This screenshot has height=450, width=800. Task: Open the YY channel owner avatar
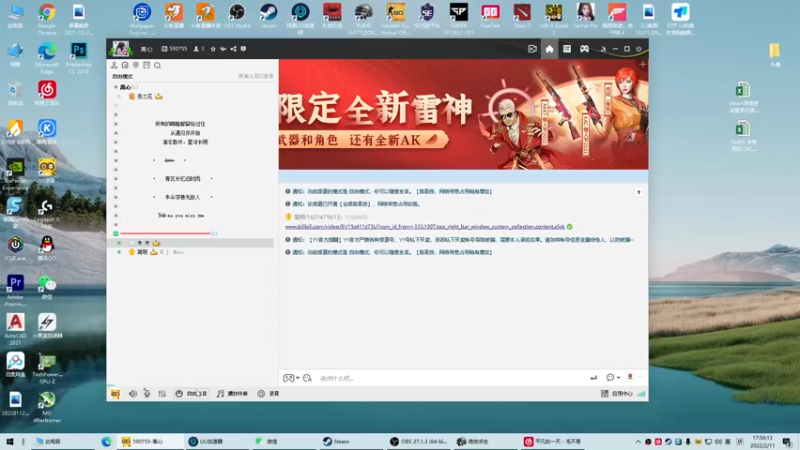(120, 48)
